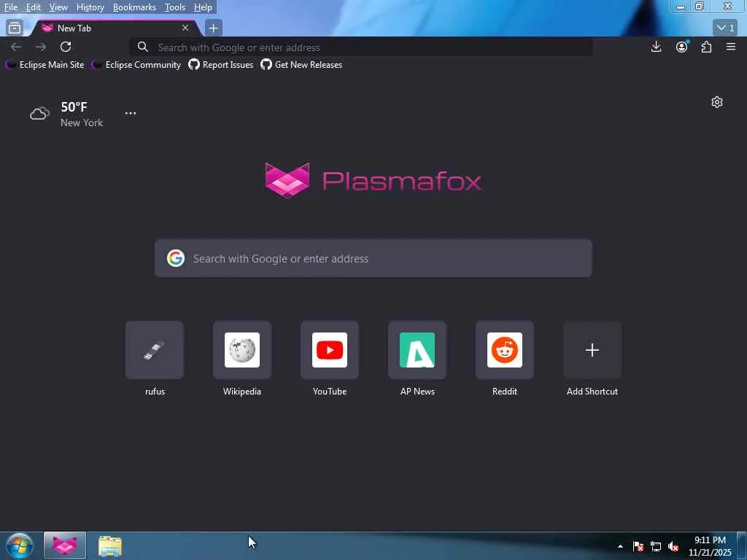Click the forward navigation arrow
The width and height of the screenshot is (747, 560).
click(x=41, y=47)
